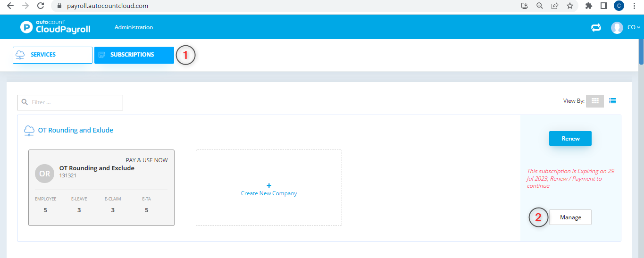Open OT Rounding and Exlude subscription link
Screen dimensions: 644x258
(x=75, y=130)
